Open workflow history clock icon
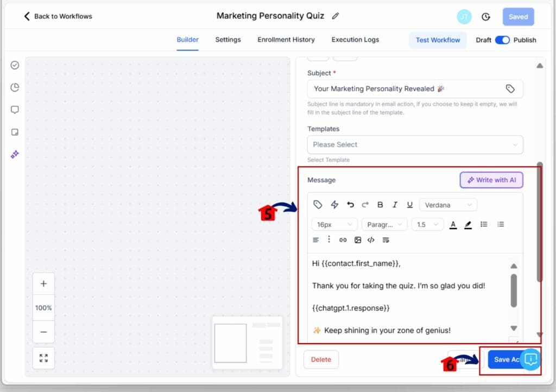 tap(486, 17)
